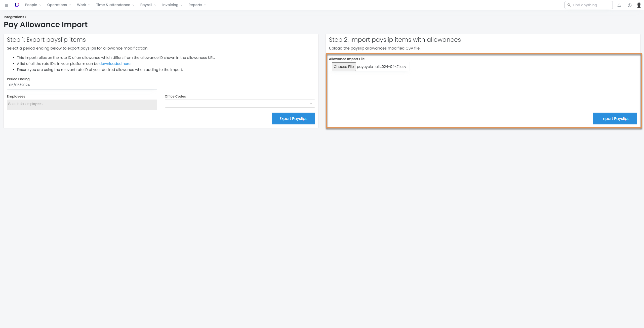
Task: Click the purple U logo icon
Action: (x=17, y=5)
